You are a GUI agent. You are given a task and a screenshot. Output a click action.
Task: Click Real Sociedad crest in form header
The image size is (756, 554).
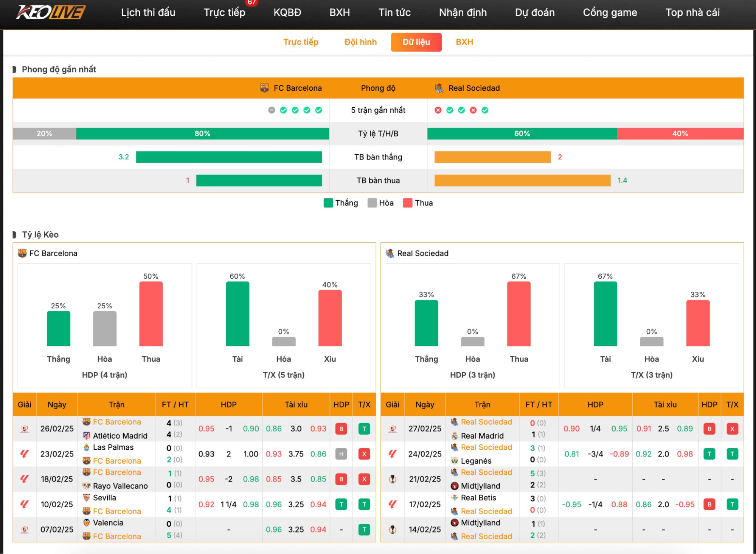[x=439, y=88]
